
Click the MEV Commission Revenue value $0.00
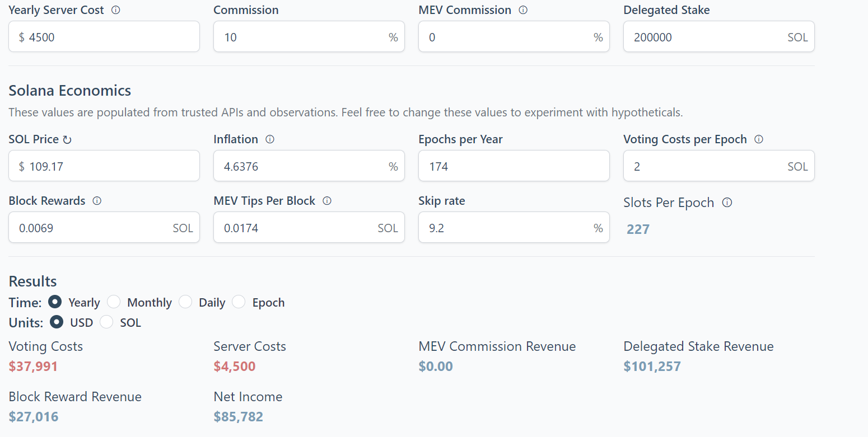click(x=436, y=366)
